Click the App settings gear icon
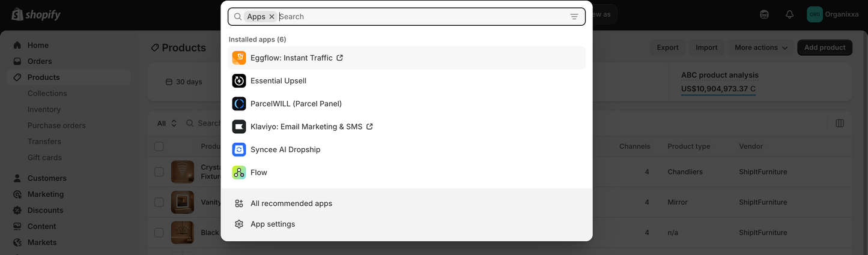 (239, 224)
